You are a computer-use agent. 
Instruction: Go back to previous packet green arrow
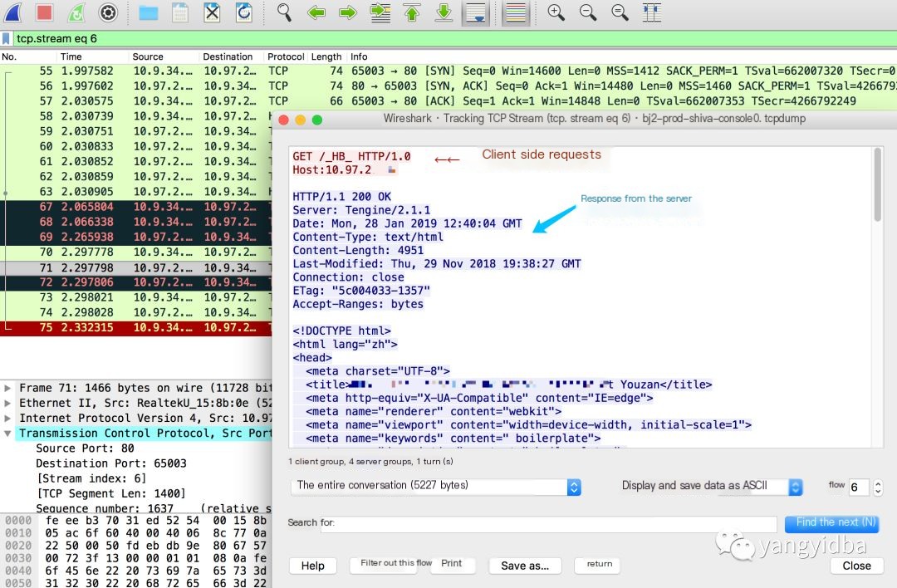coord(316,12)
